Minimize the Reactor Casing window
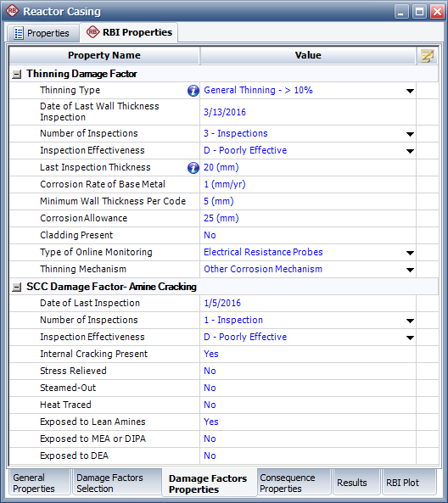448x503 pixels. [x=401, y=12]
